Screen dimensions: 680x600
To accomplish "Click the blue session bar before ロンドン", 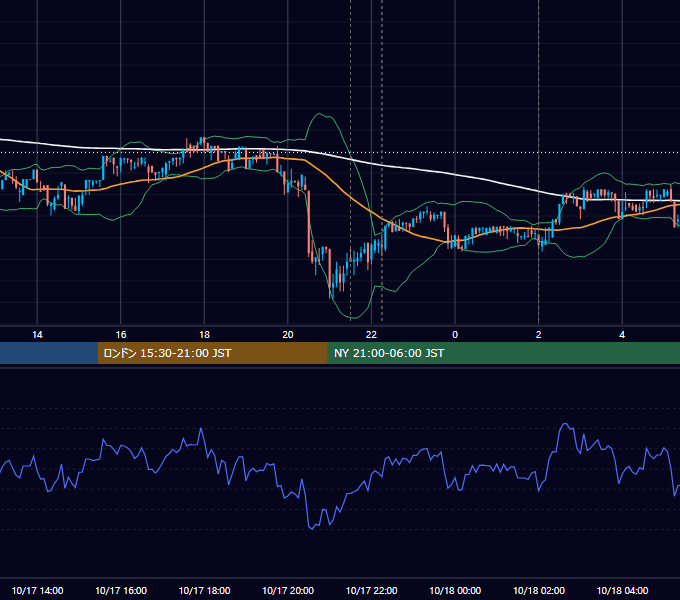I will click(x=49, y=353).
